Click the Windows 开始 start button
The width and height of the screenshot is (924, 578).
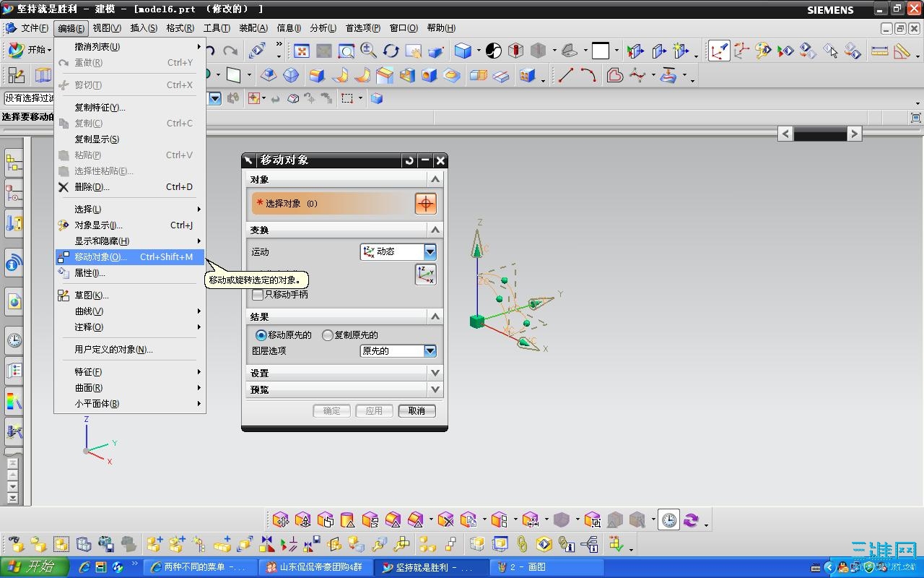click(x=34, y=567)
